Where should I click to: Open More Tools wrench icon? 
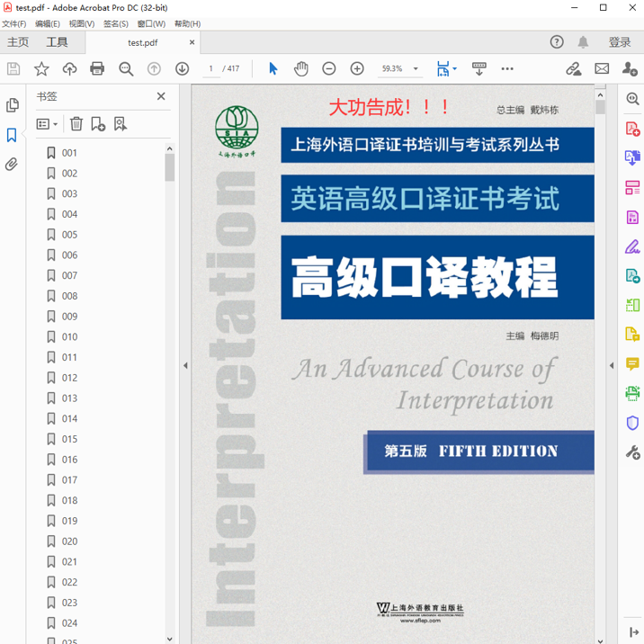click(632, 452)
